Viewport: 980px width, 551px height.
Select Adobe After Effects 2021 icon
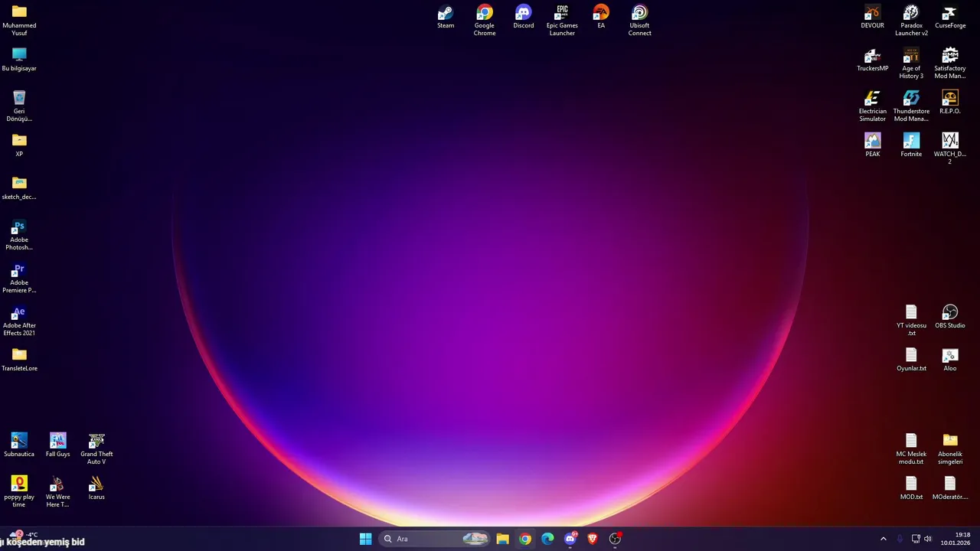[x=19, y=321]
